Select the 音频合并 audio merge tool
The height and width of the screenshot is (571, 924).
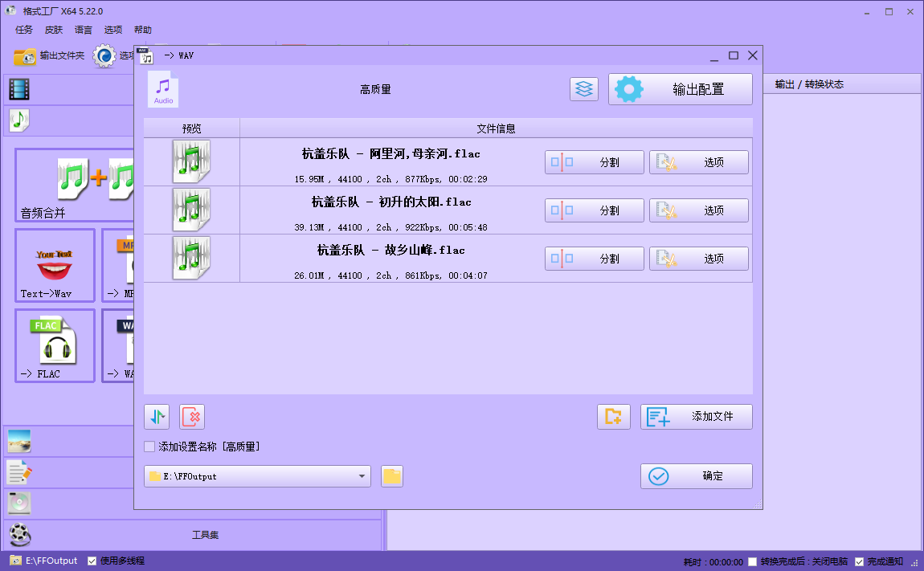point(75,185)
